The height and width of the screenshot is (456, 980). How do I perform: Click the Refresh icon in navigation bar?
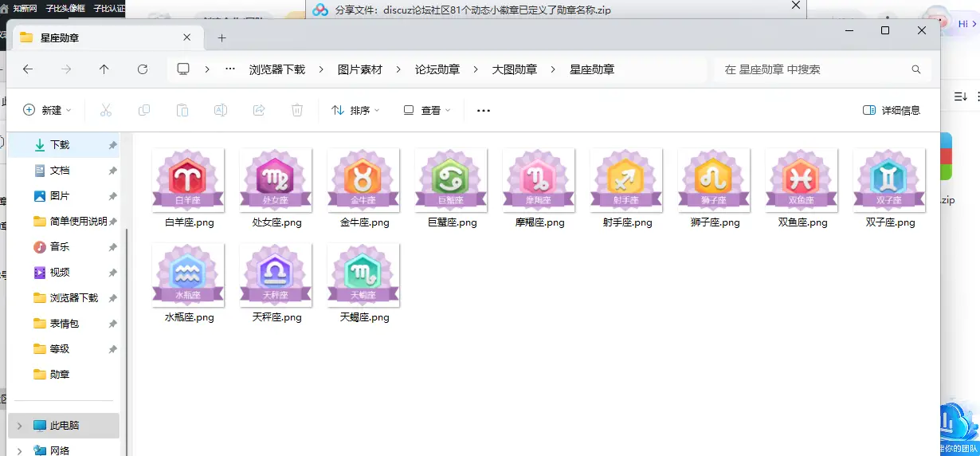point(143,69)
